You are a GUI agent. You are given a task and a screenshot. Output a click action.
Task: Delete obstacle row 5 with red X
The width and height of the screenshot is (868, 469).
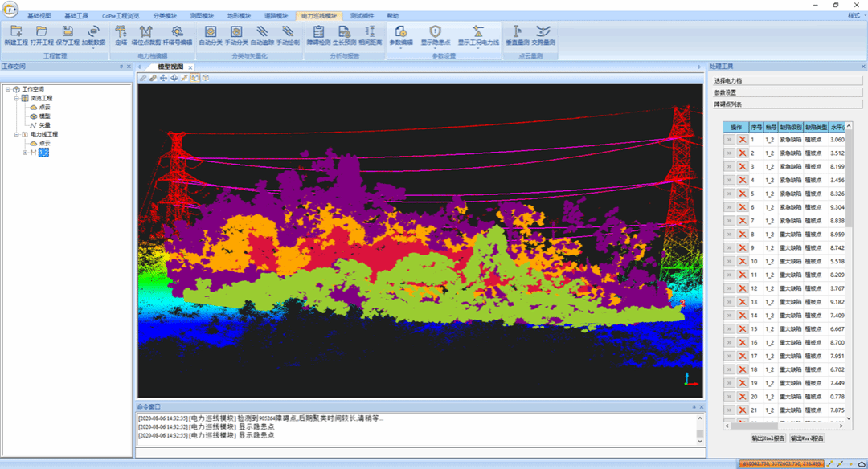(743, 194)
